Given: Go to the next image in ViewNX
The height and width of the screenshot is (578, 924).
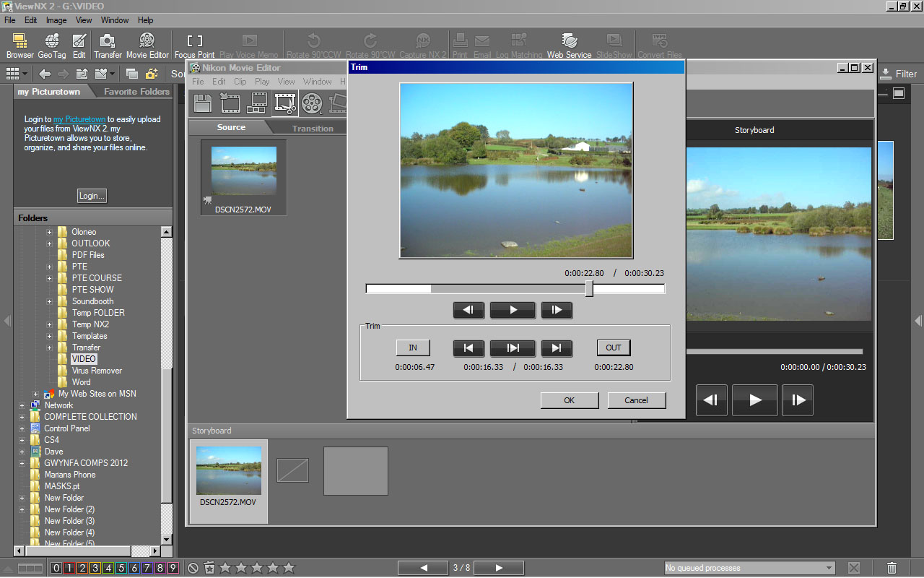Looking at the screenshot, I should tap(499, 568).
